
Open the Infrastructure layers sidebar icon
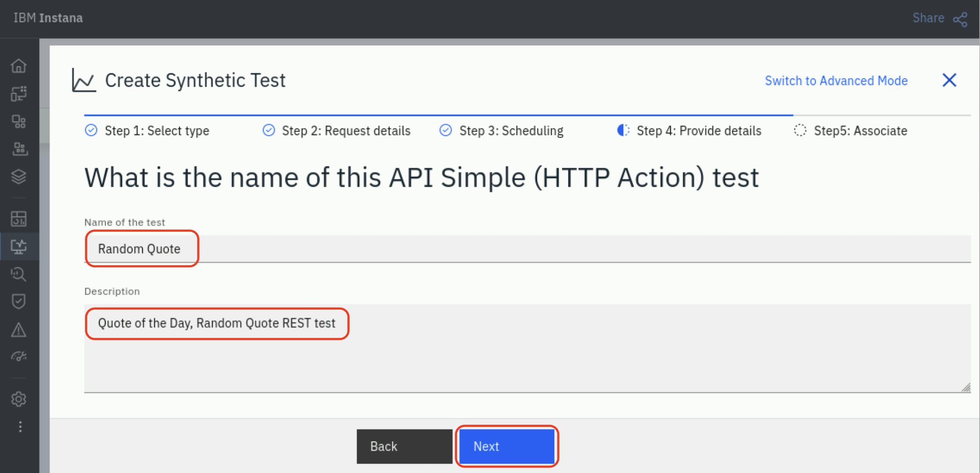[x=19, y=177]
